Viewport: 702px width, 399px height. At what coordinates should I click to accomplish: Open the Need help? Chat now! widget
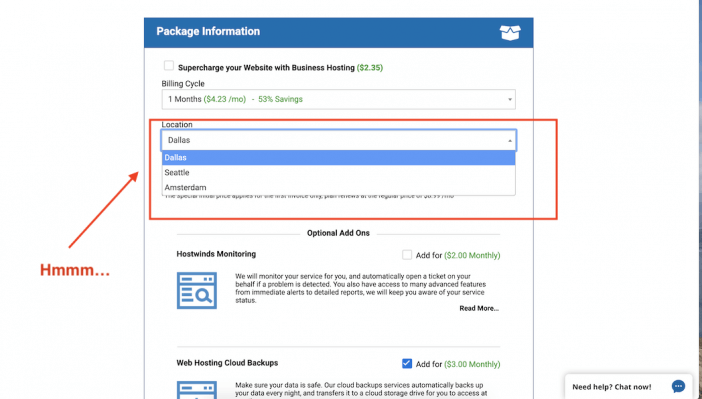coord(629,386)
